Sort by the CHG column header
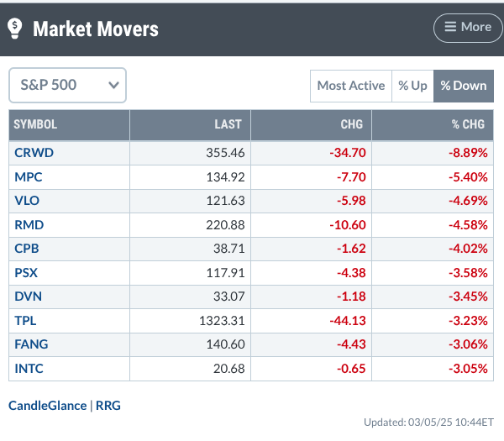 (x=311, y=124)
